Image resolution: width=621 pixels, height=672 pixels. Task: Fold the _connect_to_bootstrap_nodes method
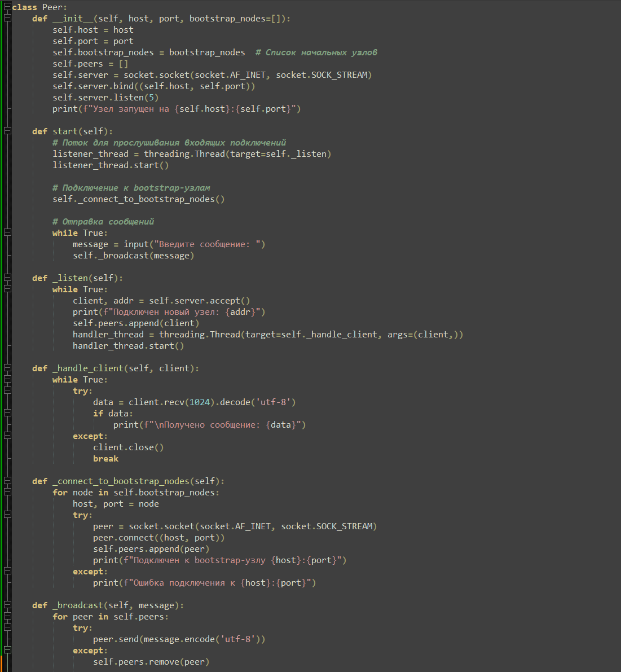(7, 481)
